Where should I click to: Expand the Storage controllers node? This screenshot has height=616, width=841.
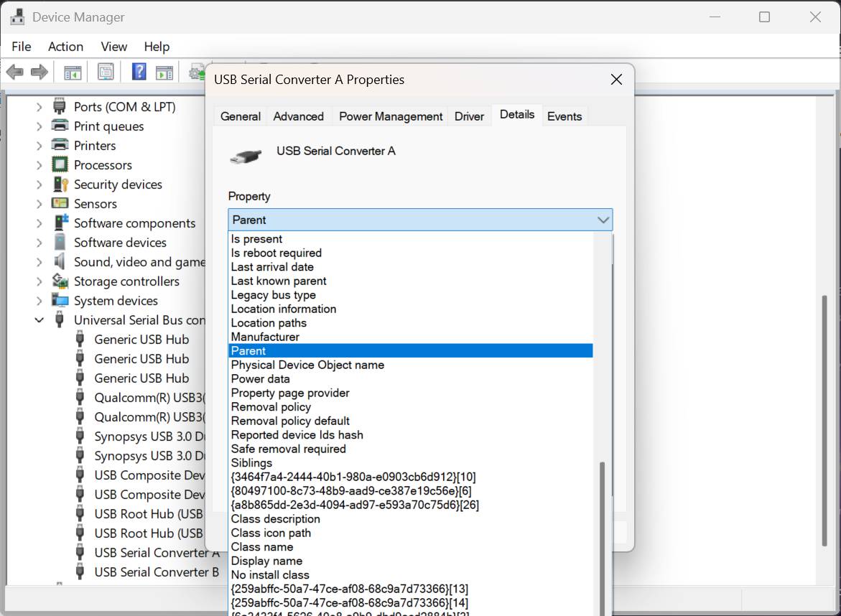tap(40, 281)
